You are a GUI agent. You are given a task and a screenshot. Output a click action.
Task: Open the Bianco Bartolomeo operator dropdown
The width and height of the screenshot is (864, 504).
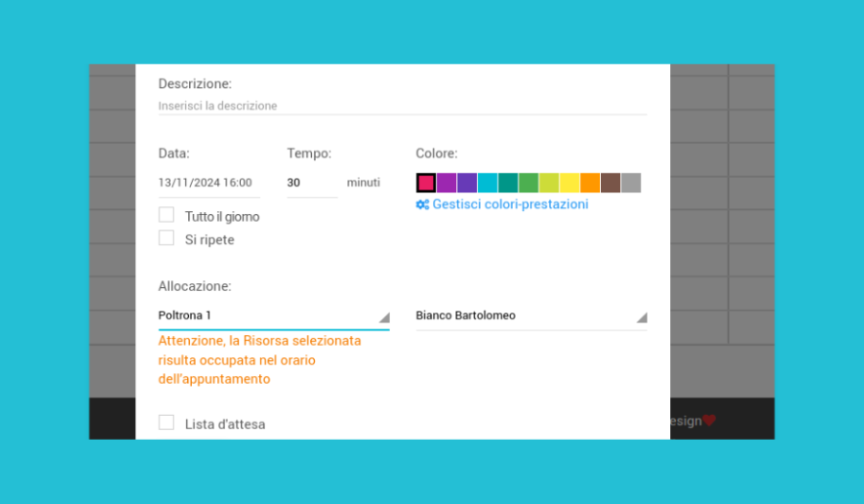tap(531, 316)
